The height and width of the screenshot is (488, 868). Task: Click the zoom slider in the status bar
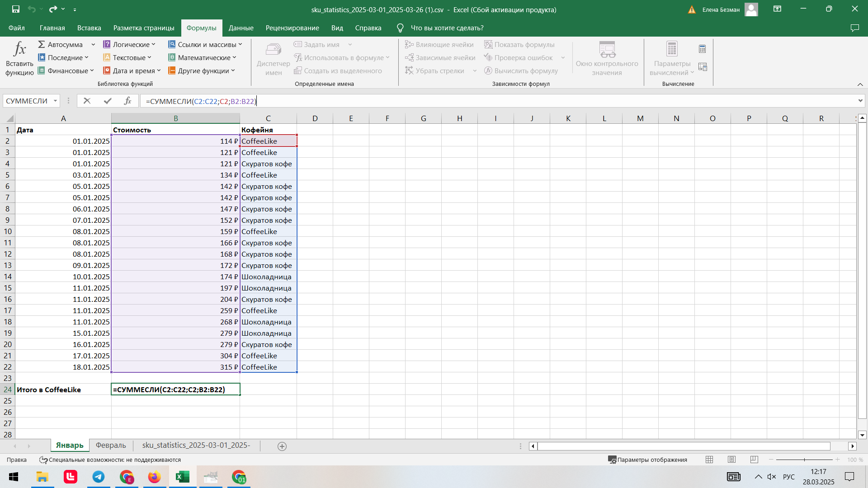[x=804, y=460]
